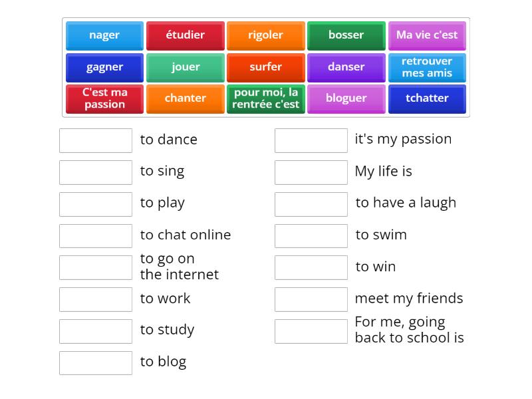Click the blue 'nager' word tile
Screen dimensions: 532x399
pyautogui.click(x=104, y=35)
